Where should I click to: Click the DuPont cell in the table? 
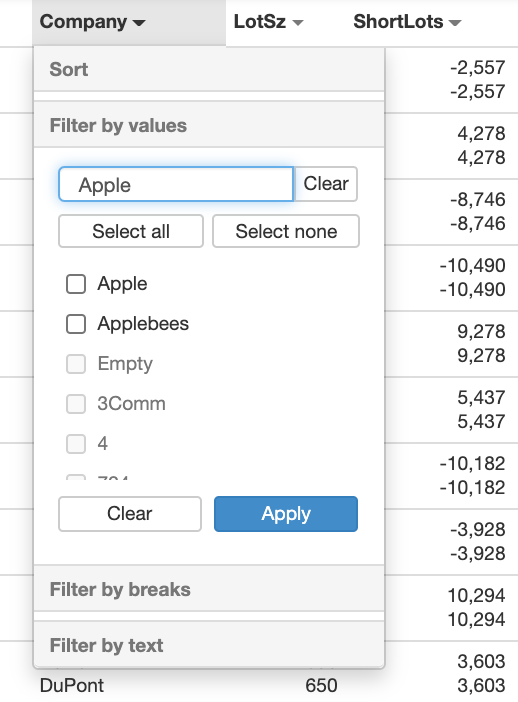72,685
